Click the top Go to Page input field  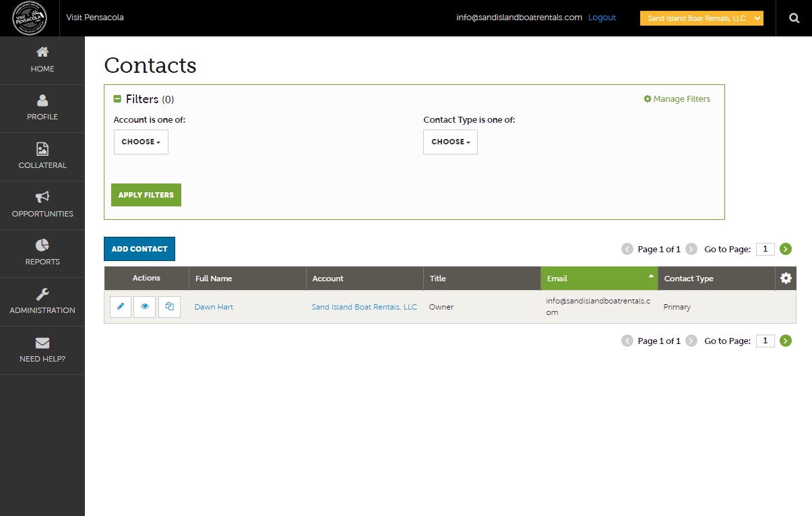pyautogui.click(x=766, y=249)
